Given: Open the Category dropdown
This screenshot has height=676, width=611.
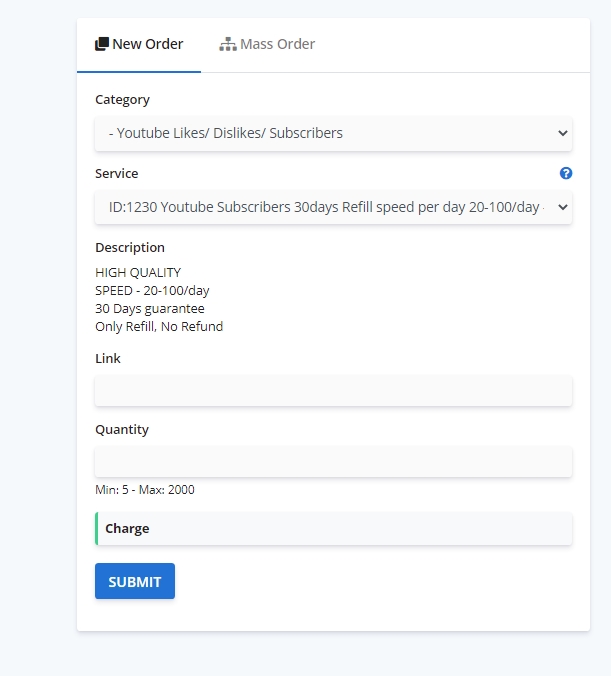Looking at the screenshot, I should pyautogui.click(x=333, y=133).
